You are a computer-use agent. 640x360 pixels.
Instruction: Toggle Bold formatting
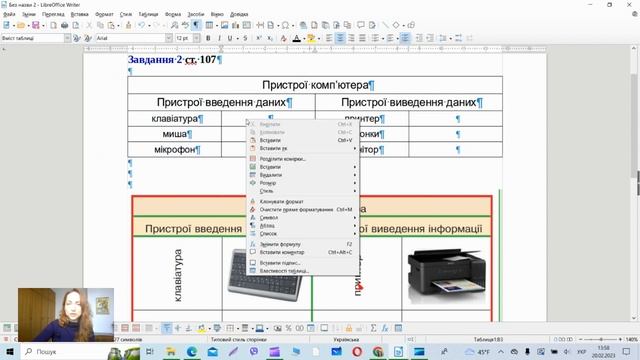(x=208, y=38)
